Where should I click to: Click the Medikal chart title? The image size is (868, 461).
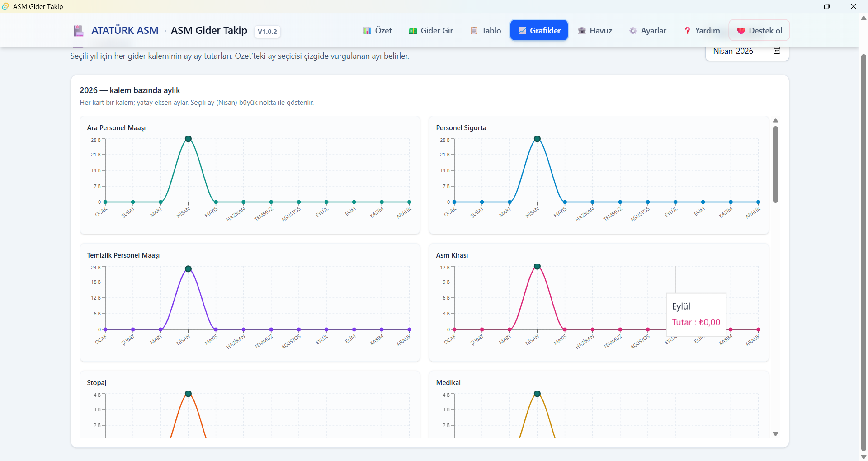pyautogui.click(x=448, y=383)
